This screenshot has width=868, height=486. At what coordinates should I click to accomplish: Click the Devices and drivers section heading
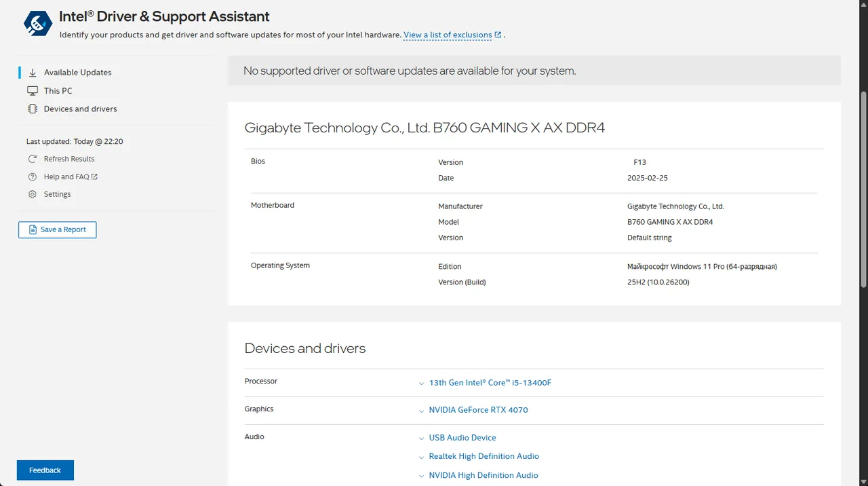[x=305, y=348]
